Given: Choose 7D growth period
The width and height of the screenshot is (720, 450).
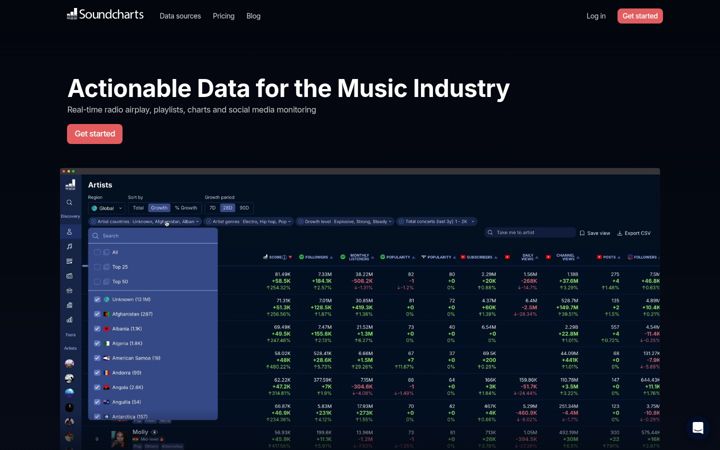Looking at the screenshot, I should [x=213, y=208].
